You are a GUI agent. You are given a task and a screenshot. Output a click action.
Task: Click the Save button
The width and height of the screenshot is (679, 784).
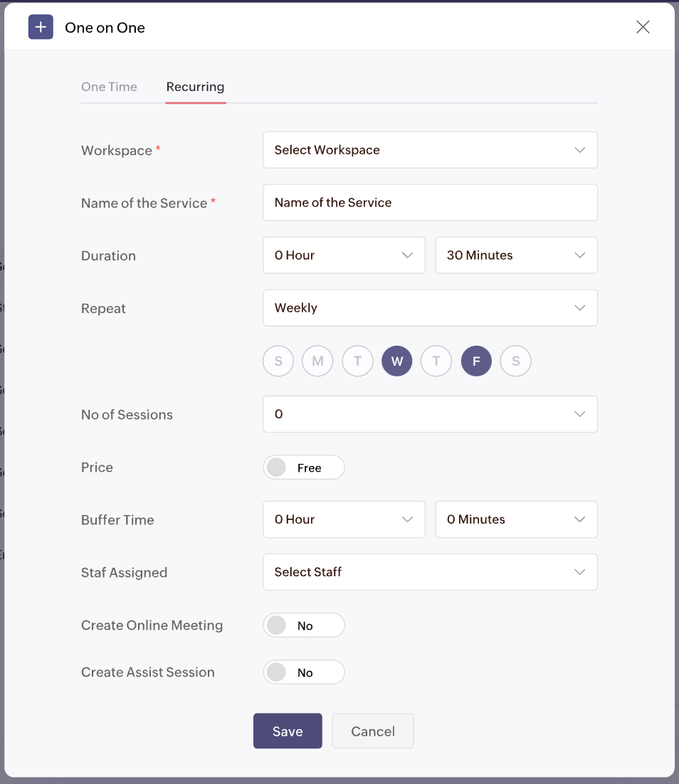tap(288, 731)
